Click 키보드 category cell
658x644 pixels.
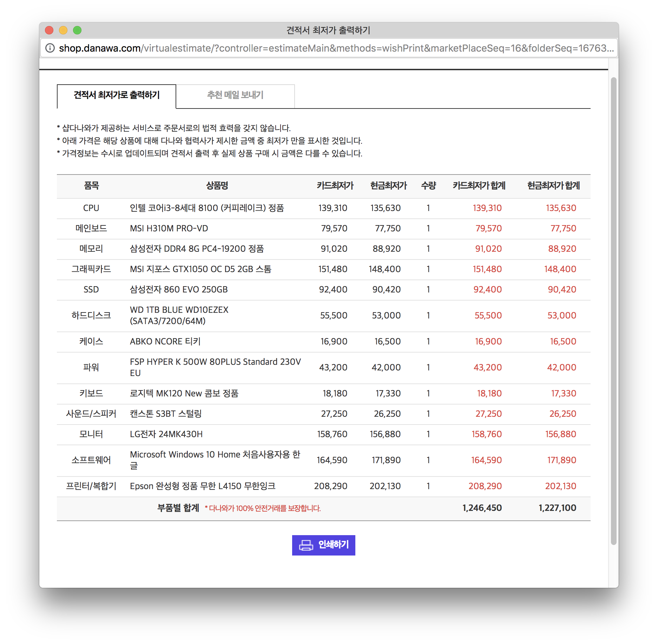(91, 393)
